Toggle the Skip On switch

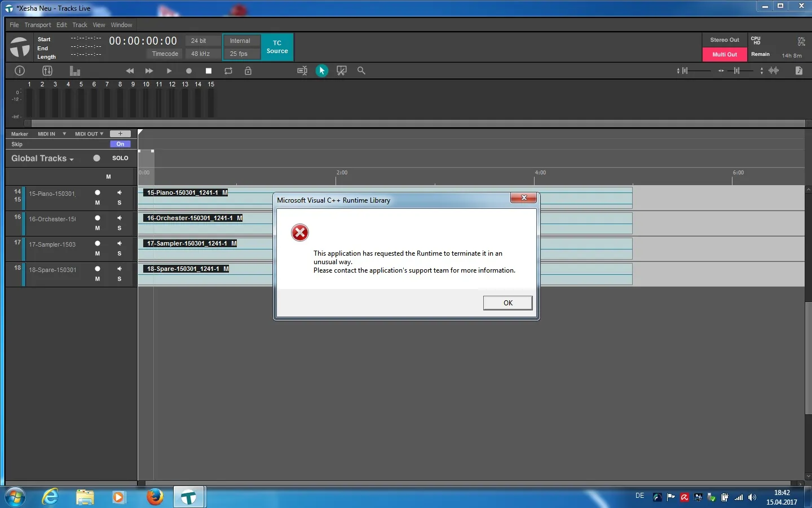[x=120, y=144]
